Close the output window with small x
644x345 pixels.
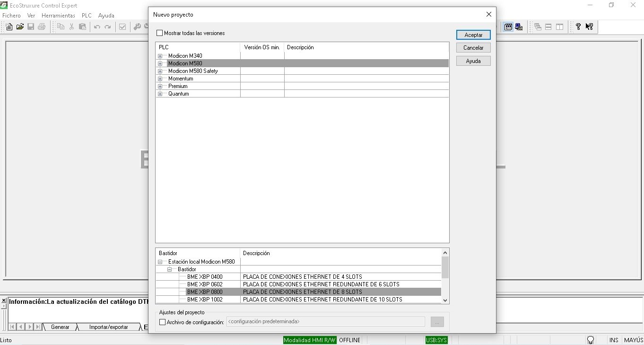point(4,300)
